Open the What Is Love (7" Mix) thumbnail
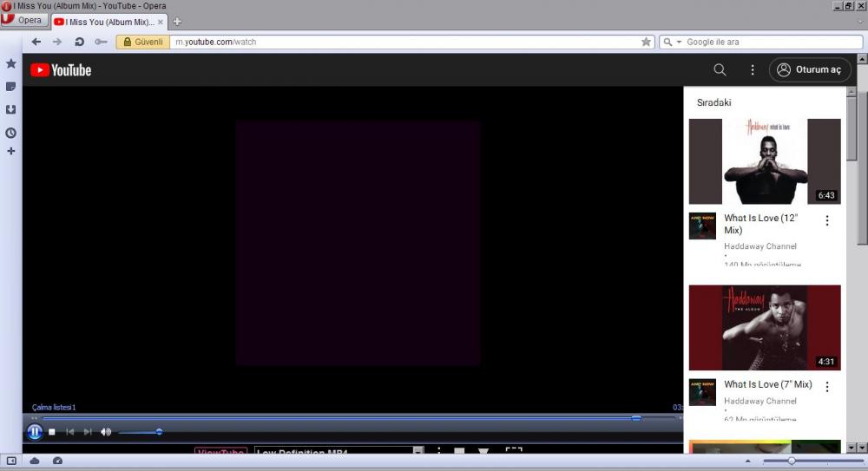The image size is (868, 471). [765, 328]
